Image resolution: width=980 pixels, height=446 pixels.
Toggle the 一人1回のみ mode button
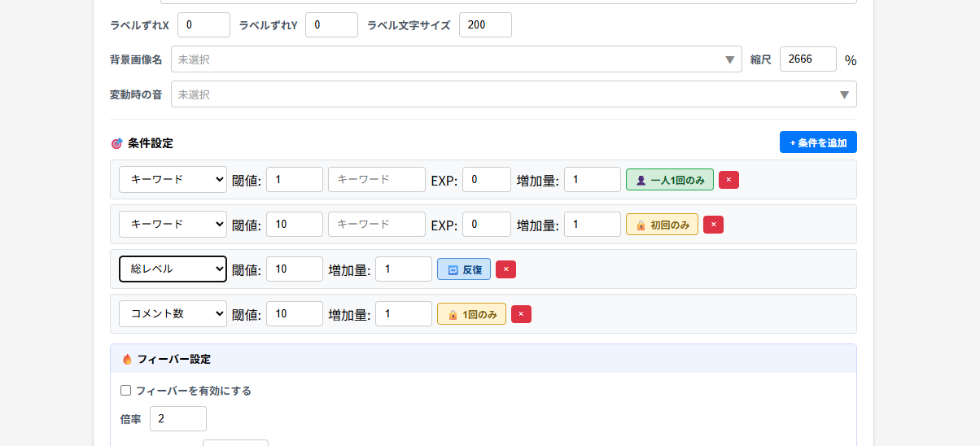(670, 179)
